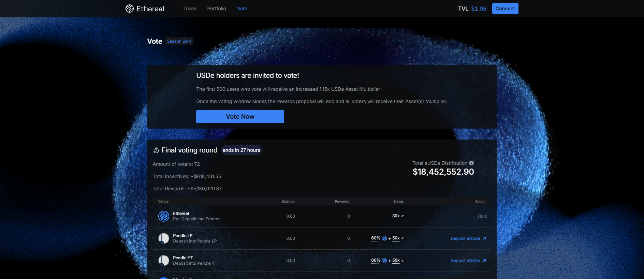Viewport: 644px width, 279px height.
Task: Click the 0.00 balance in Pendle YT row
Action: [291, 261]
